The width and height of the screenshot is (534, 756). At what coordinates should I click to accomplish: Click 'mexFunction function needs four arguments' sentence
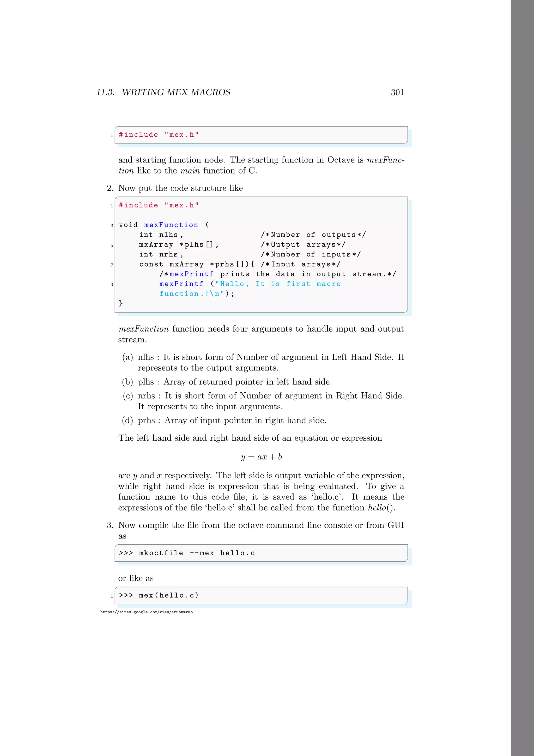click(261, 334)
